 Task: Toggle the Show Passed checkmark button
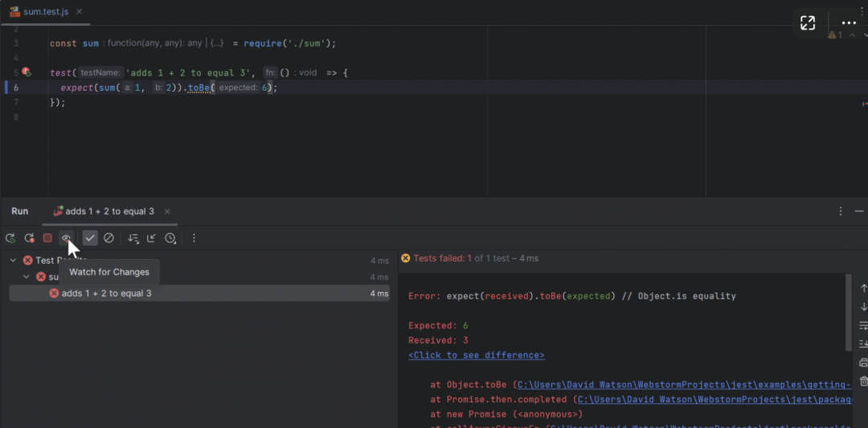point(90,238)
